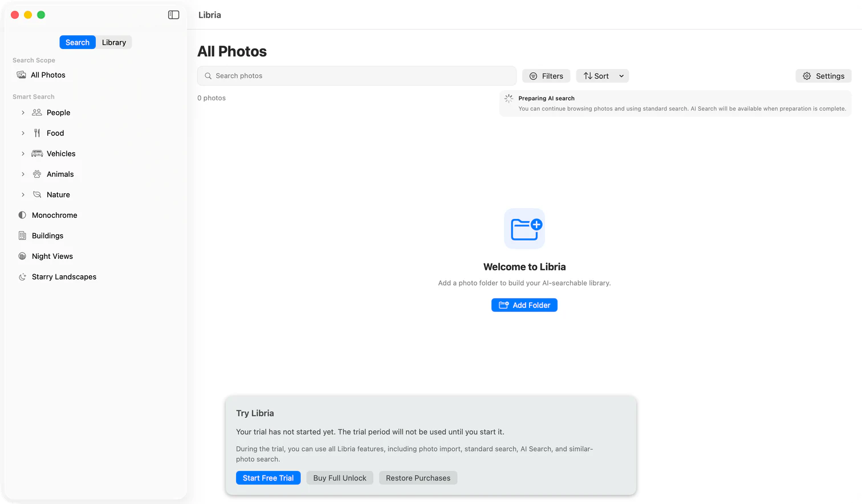862x504 pixels.
Task: Expand the Food category chevron
Action: [x=23, y=133]
